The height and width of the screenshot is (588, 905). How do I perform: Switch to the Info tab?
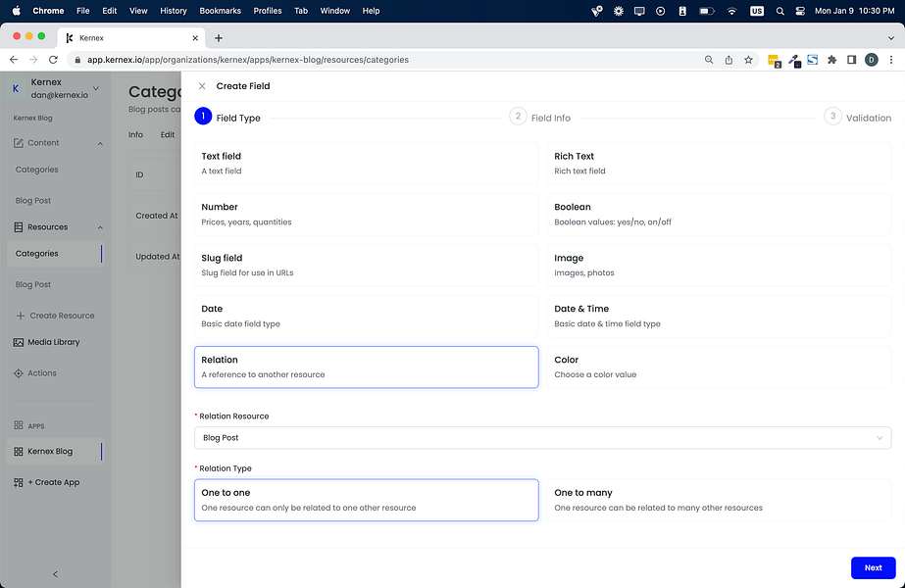coord(135,134)
